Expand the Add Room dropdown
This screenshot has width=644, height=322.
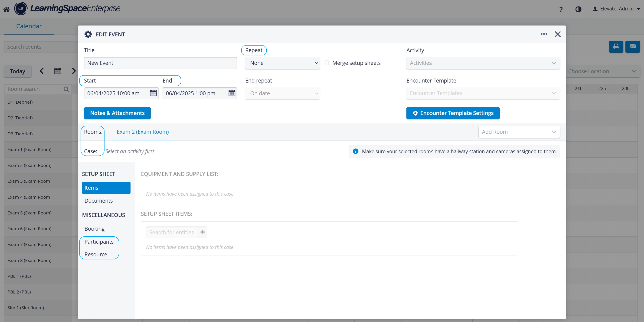[519, 132]
